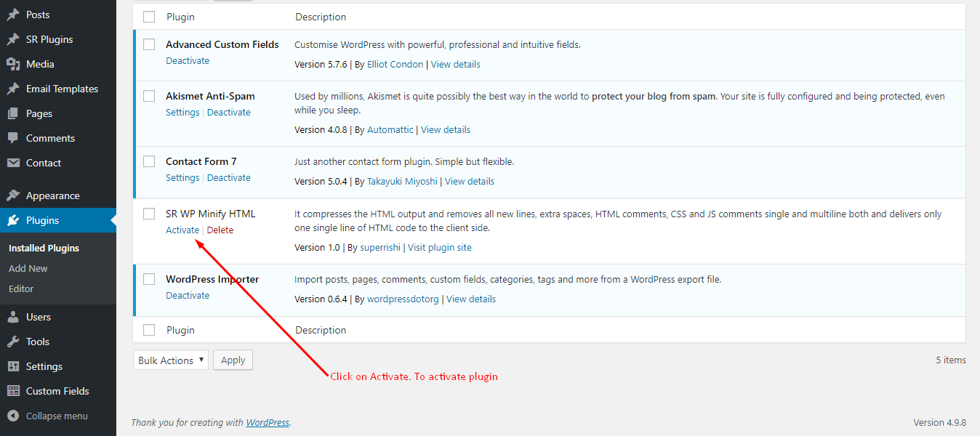Image resolution: width=980 pixels, height=436 pixels.
Task: Click the '5 items' count text
Action: point(951,360)
